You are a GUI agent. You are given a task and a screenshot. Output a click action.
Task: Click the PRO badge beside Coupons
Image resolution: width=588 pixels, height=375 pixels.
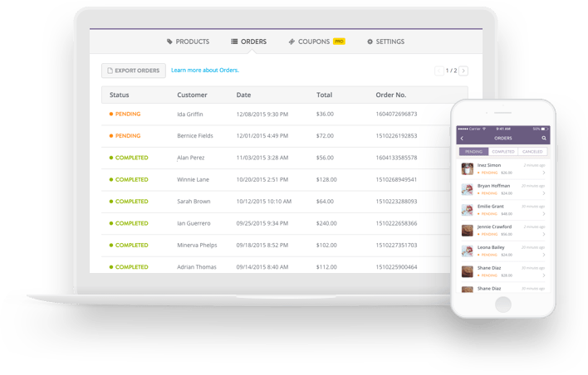tap(339, 41)
